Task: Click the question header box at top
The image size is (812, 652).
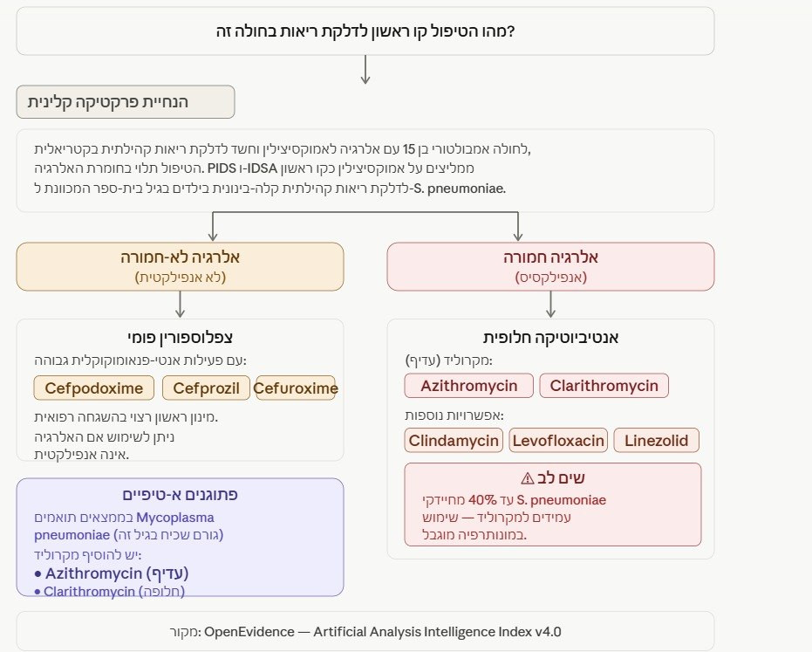Action: [365, 31]
